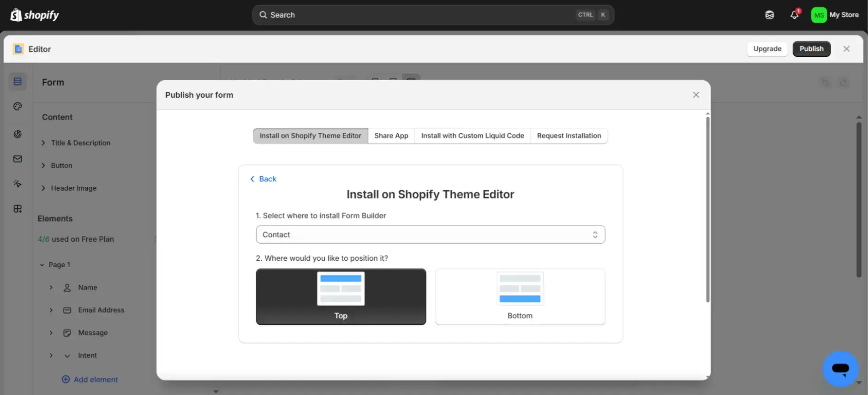Click the plus icon beside Add element
Viewport: 868px width, 395px height.
(x=66, y=379)
